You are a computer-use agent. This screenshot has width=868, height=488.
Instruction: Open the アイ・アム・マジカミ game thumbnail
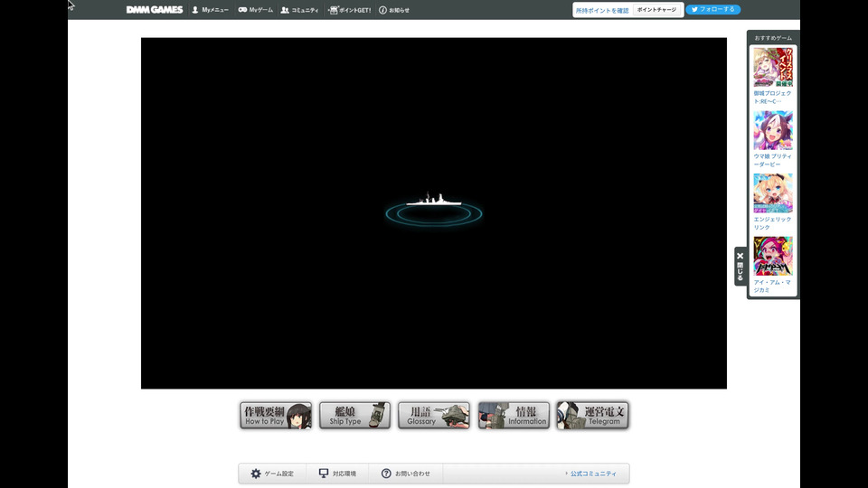pos(773,256)
